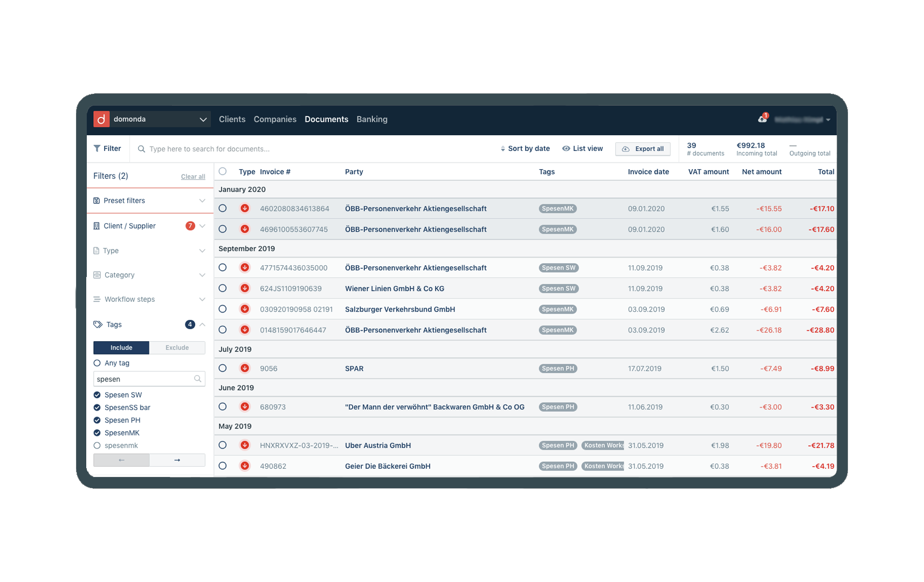
Task: Go to next tag page arrow
Action: (177, 460)
